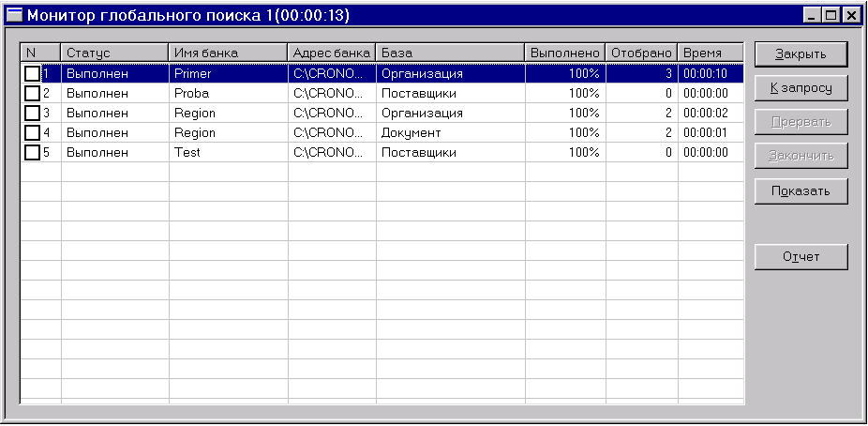Click the 00:00:01 time cell
868x426 pixels.
point(711,132)
